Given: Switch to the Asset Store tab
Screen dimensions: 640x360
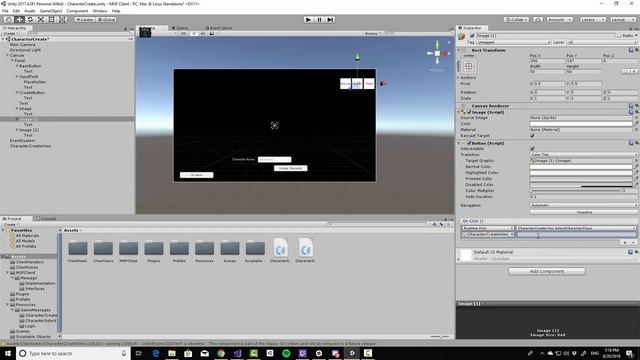Looking at the screenshot, I should tap(218, 28).
